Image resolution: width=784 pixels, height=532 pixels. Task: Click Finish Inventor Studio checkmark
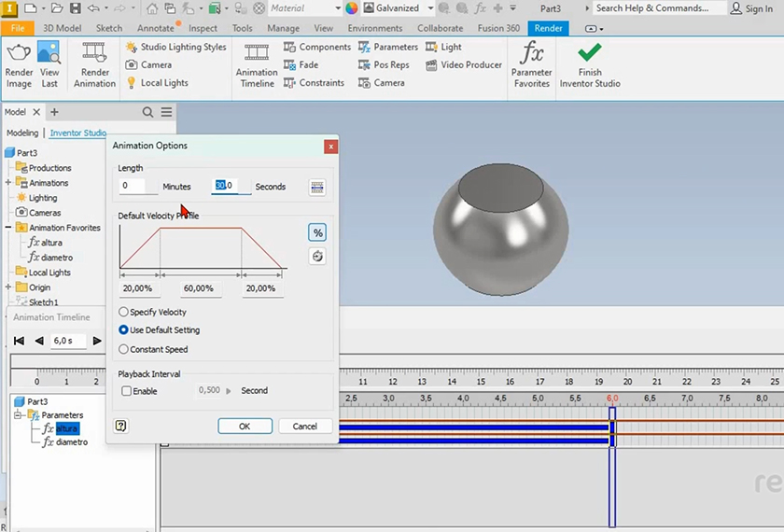point(589,54)
